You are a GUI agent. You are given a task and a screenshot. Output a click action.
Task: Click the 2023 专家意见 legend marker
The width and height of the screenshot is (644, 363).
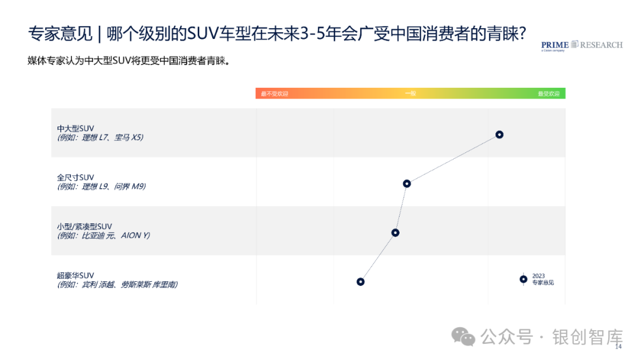click(x=524, y=279)
